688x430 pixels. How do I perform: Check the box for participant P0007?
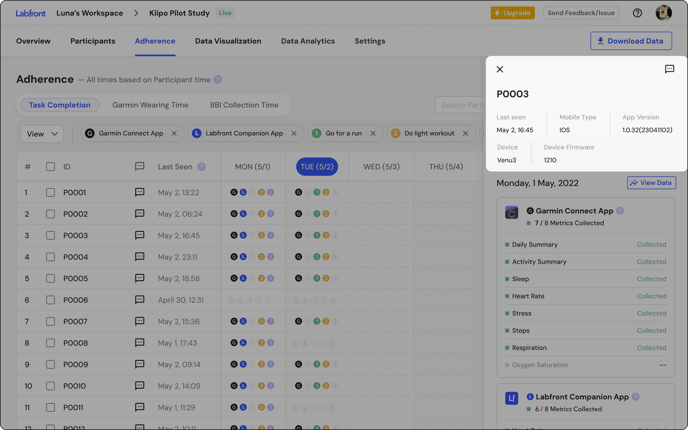pyautogui.click(x=50, y=321)
